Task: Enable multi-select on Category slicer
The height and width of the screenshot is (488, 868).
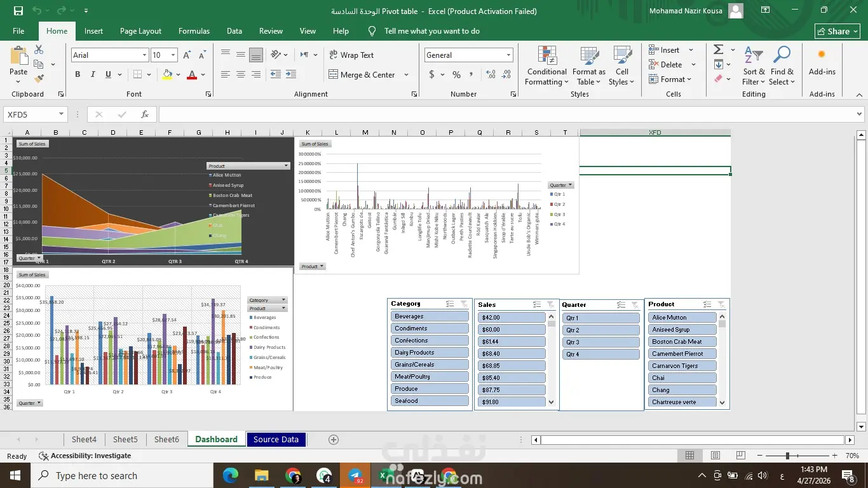Action: 450,304
